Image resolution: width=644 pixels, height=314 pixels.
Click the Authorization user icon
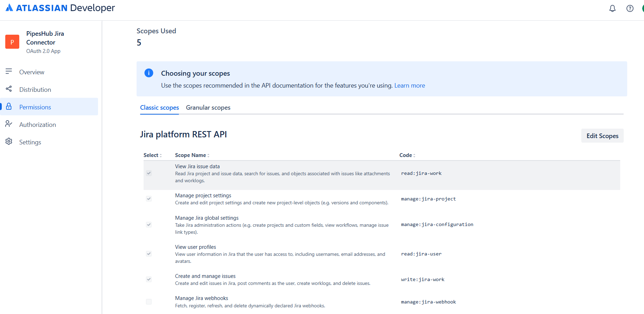(x=9, y=124)
